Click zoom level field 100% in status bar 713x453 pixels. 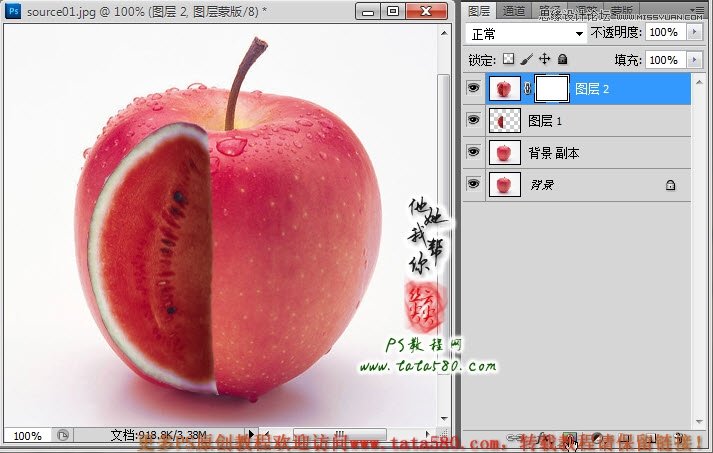(27, 436)
